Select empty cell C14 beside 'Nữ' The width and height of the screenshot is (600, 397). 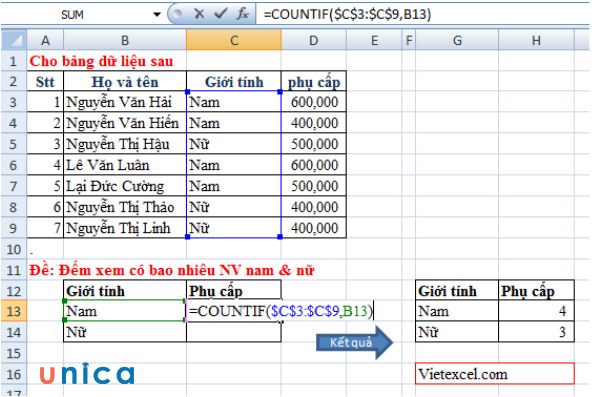pos(234,332)
